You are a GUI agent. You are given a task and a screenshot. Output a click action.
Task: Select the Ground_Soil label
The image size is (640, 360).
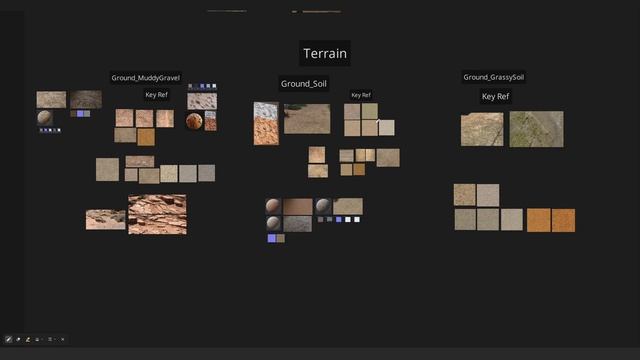(x=304, y=84)
